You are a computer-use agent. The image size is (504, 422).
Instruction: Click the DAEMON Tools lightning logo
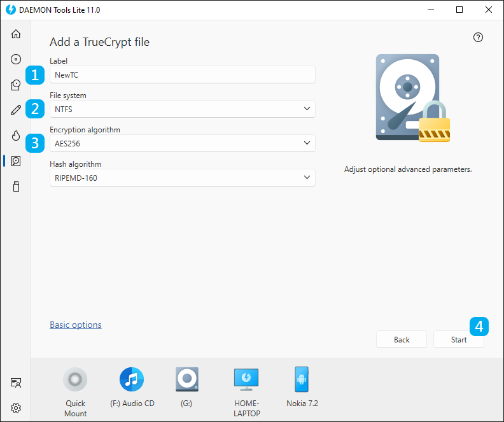[x=11, y=10]
